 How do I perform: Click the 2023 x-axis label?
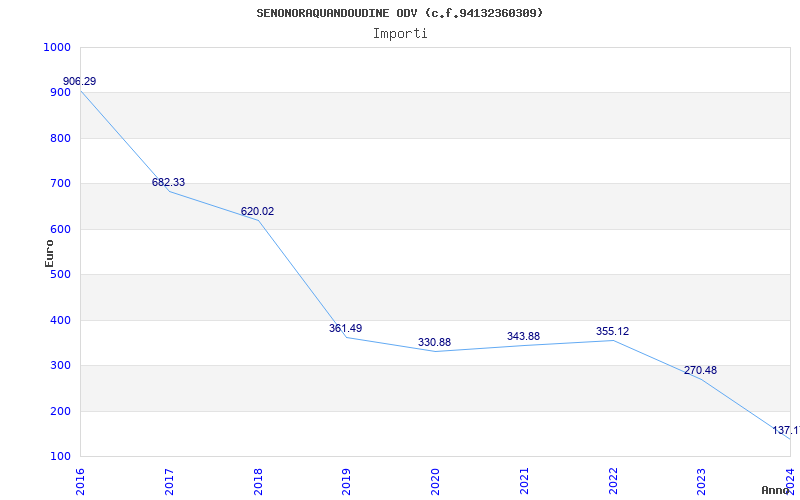pyautogui.click(x=702, y=481)
